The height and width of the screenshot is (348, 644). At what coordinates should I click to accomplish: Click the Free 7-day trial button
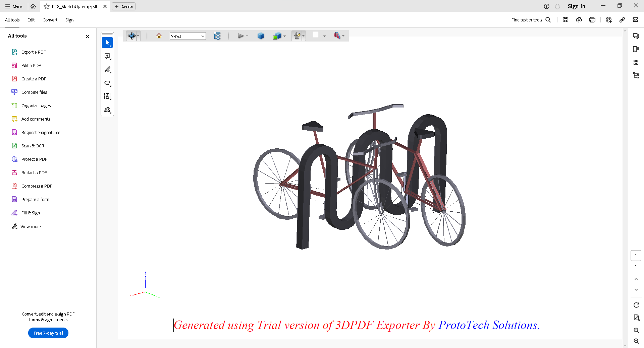tap(48, 333)
